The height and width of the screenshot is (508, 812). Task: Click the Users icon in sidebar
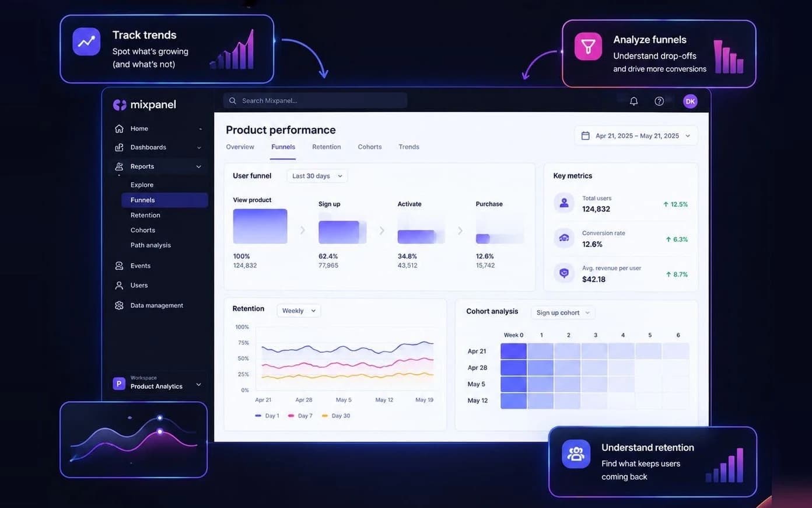(119, 286)
